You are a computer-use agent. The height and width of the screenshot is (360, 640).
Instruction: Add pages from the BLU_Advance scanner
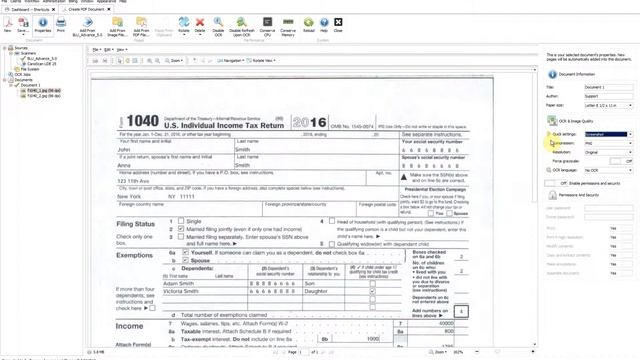click(x=87, y=27)
